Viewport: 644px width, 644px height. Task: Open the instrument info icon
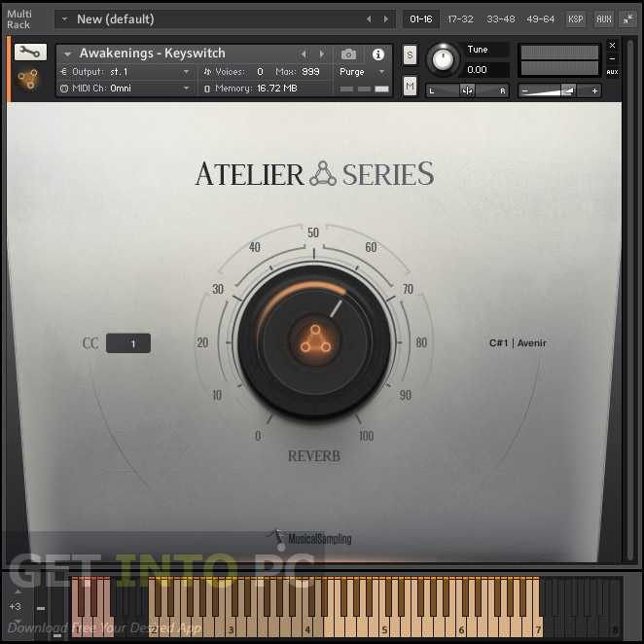(377, 54)
